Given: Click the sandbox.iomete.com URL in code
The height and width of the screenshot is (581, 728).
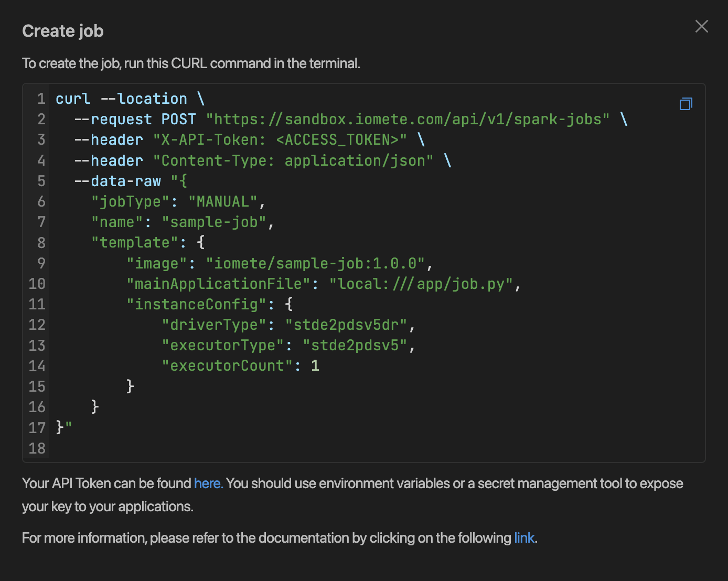Looking at the screenshot, I should [x=408, y=119].
